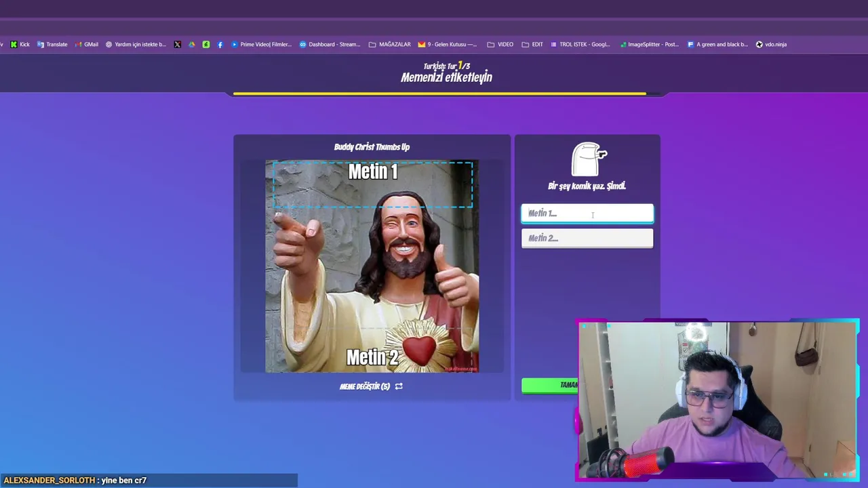Viewport: 868px width, 488px height.
Task: Click the Metin 2 text field
Action: pos(587,238)
